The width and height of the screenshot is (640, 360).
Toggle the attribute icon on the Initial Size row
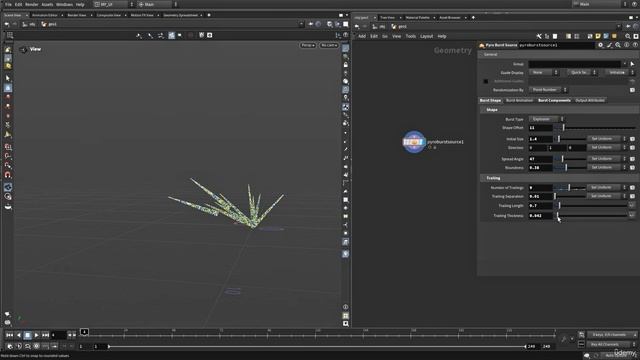click(632, 139)
